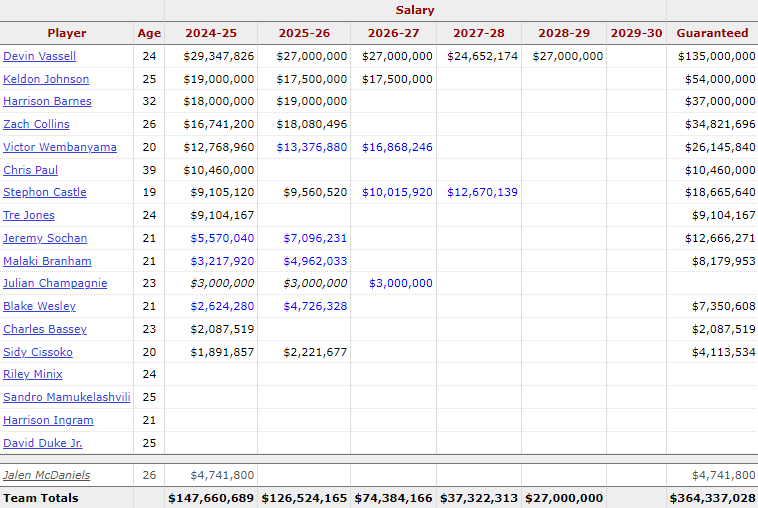Sort by 2027-28 salary column header
Viewport: 758px width, 508px height.
[479, 33]
